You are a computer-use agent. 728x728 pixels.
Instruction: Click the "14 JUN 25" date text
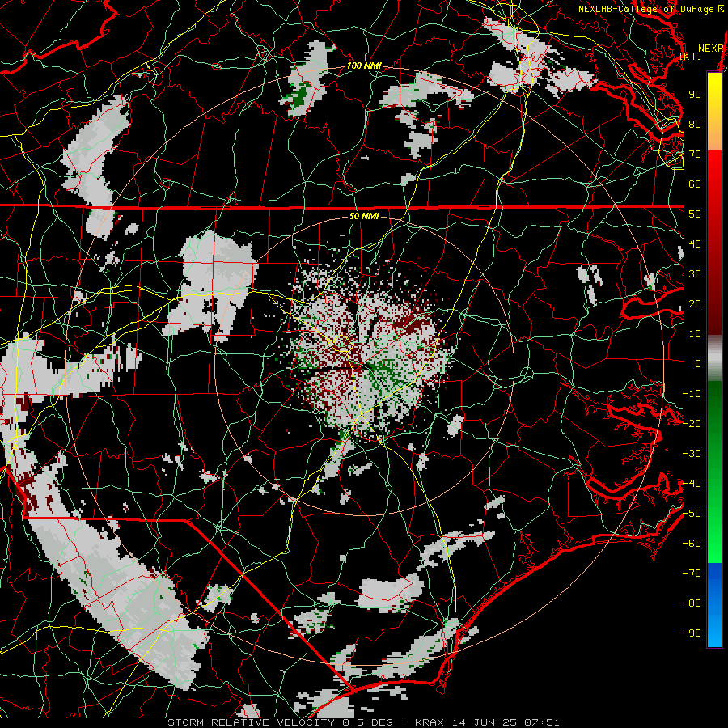485,722
